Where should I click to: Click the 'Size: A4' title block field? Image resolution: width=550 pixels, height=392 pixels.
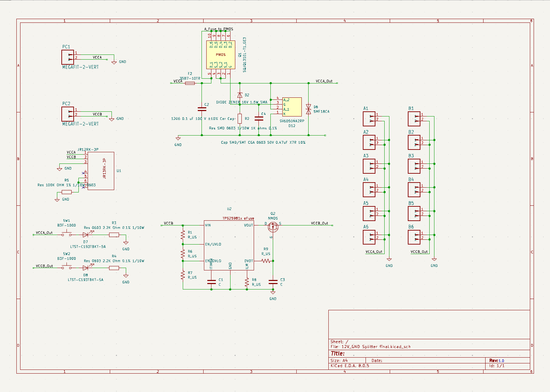339,360
